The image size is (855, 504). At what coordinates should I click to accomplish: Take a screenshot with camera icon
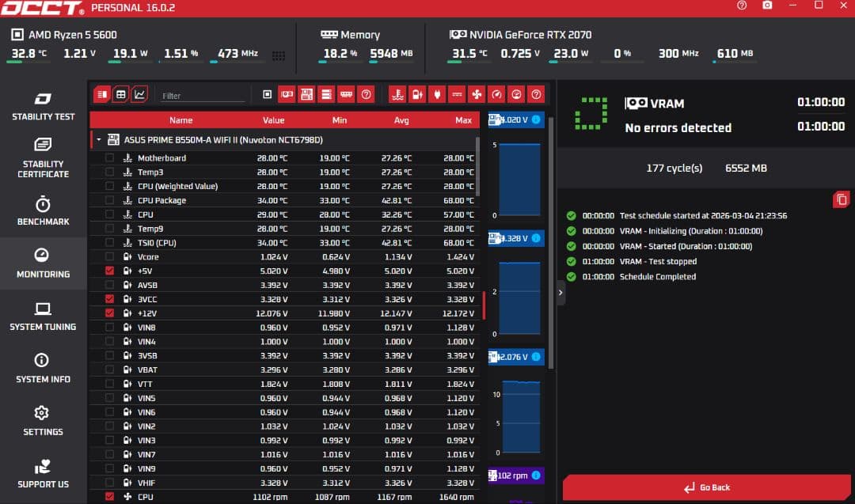click(x=767, y=6)
